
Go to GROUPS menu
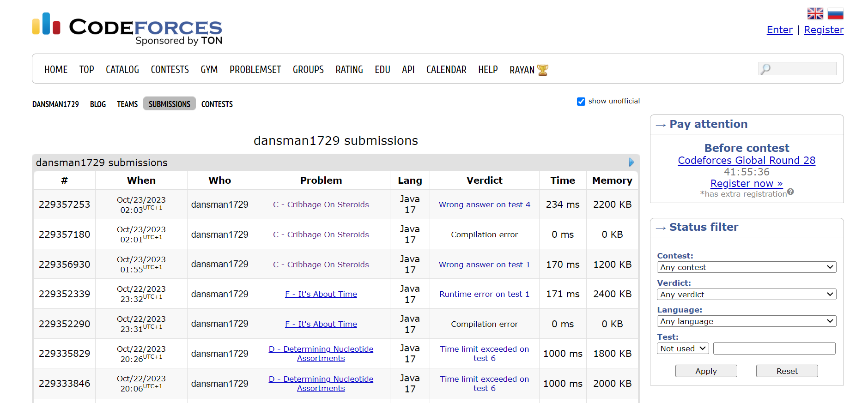point(308,70)
